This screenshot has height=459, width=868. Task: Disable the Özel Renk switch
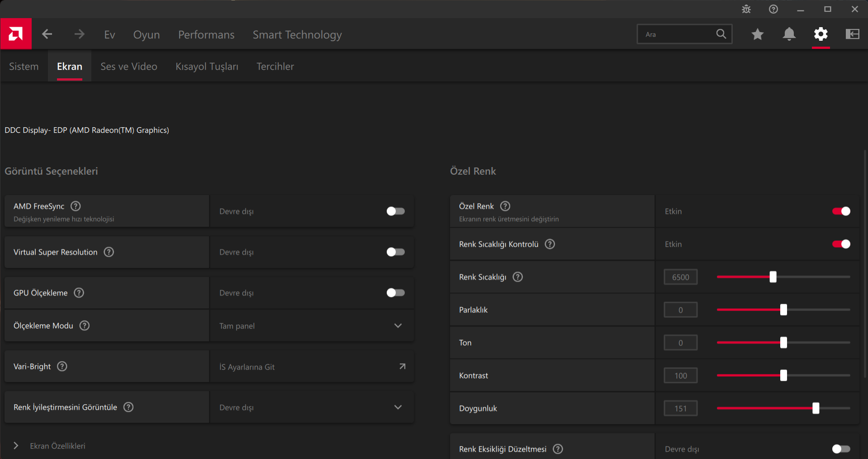click(841, 211)
